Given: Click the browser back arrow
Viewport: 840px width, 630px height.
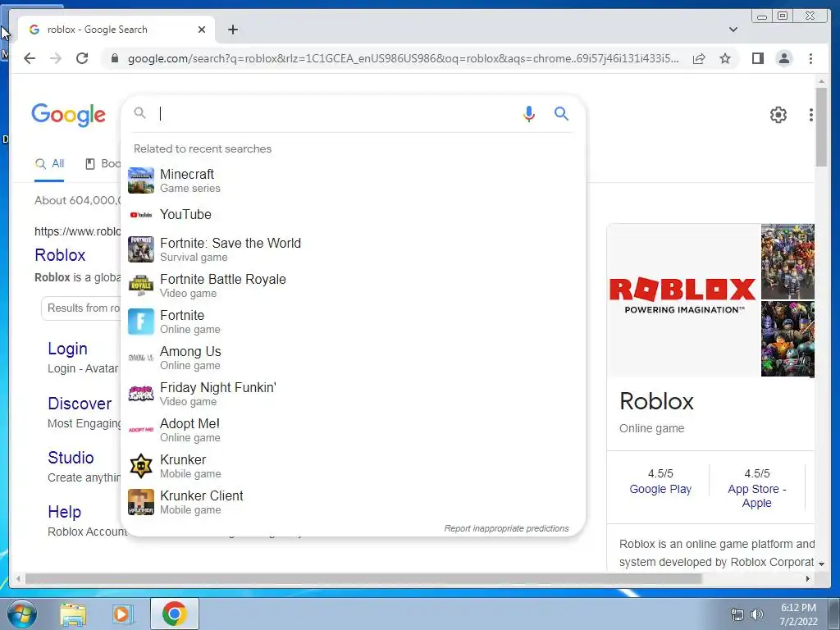Looking at the screenshot, I should pyautogui.click(x=30, y=58).
